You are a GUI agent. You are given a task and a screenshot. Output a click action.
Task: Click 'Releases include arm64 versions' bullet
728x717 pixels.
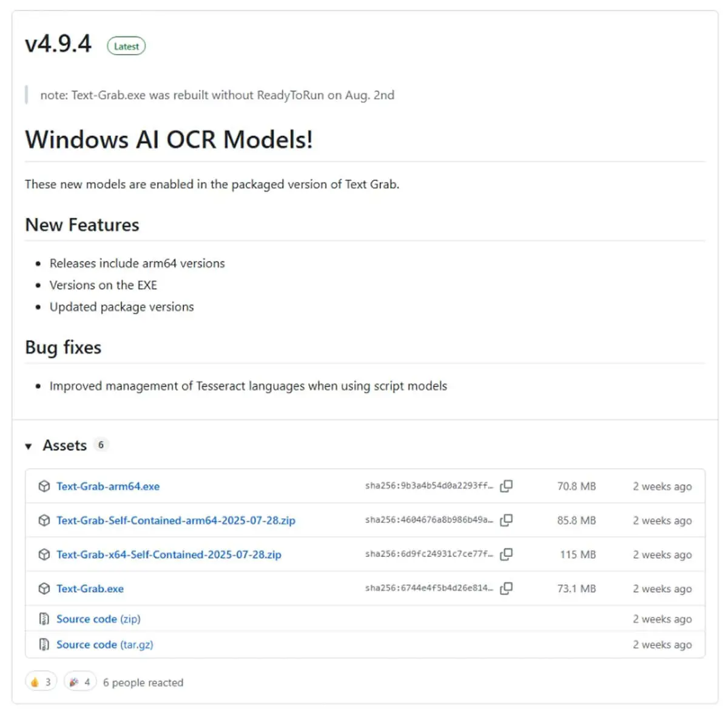click(137, 263)
